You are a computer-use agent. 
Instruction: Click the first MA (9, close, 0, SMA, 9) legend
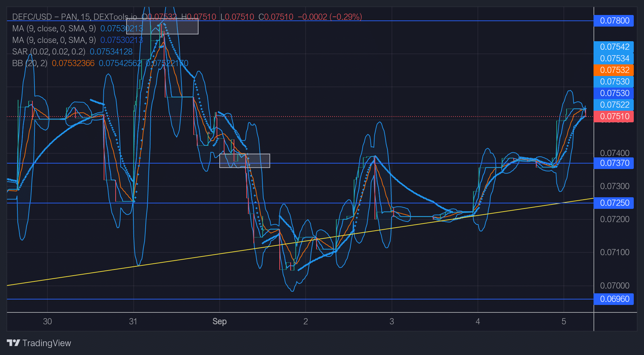[54, 28]
